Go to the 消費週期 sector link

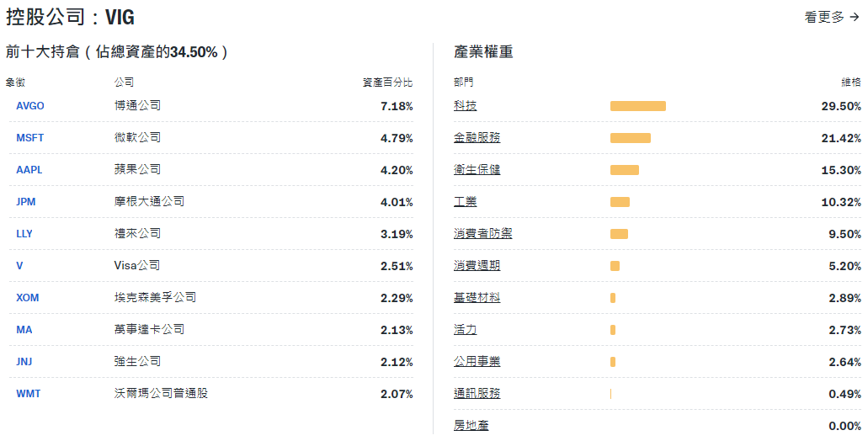477,266
